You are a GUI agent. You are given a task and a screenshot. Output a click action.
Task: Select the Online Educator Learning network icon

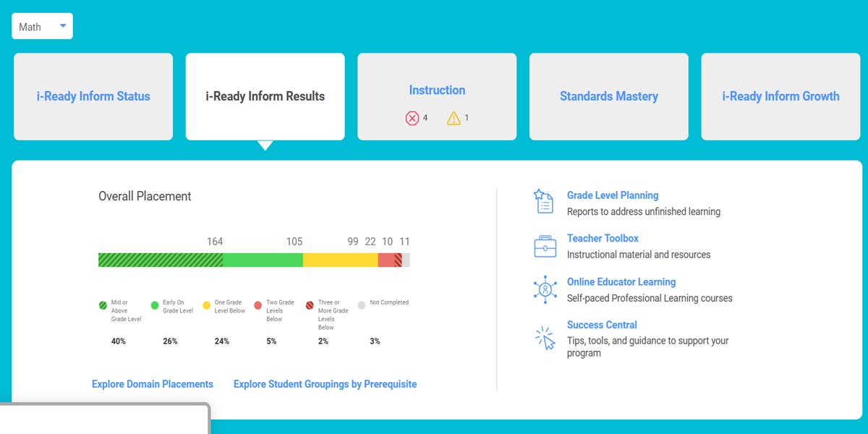tap(544, 289)
